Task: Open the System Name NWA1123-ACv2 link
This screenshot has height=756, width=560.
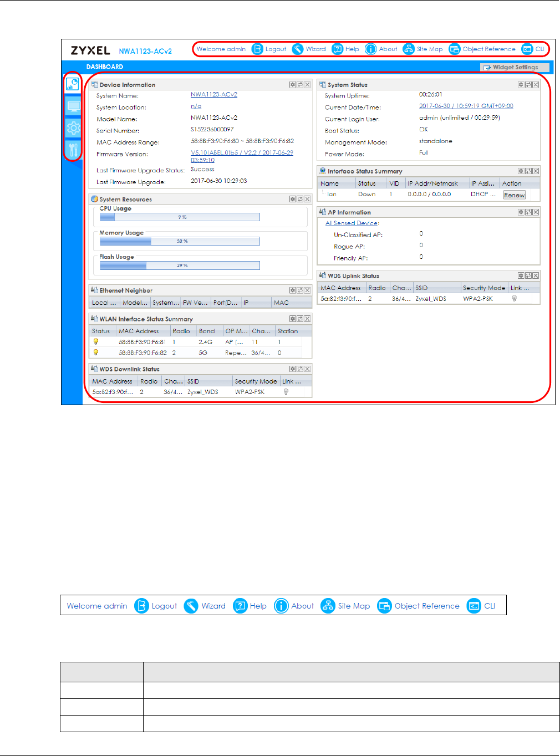Action: [214, 95]
